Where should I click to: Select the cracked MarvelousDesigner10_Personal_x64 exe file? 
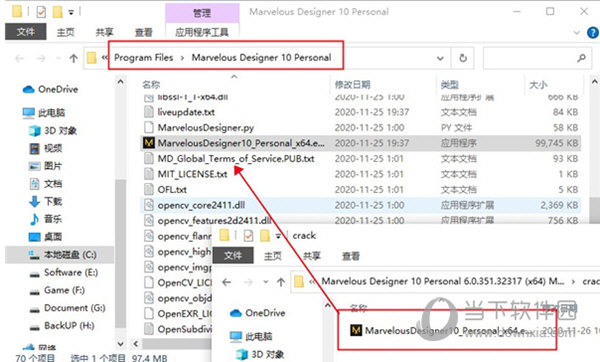click(440, 330)
